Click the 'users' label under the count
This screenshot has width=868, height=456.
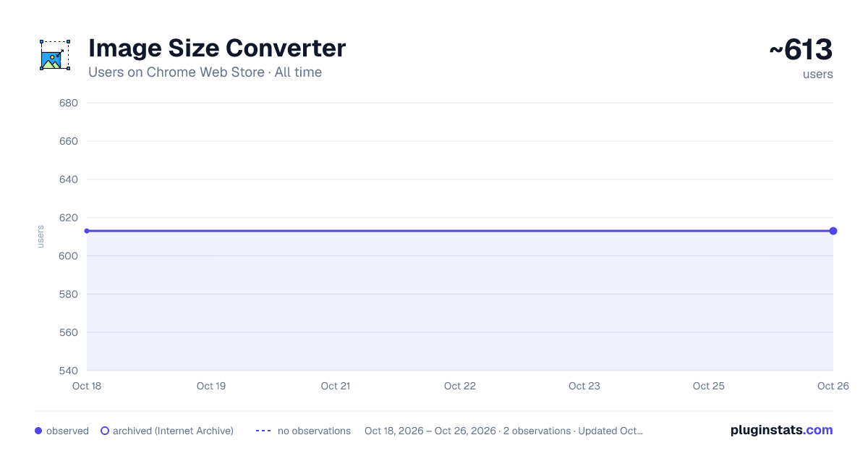coord(818,74)
